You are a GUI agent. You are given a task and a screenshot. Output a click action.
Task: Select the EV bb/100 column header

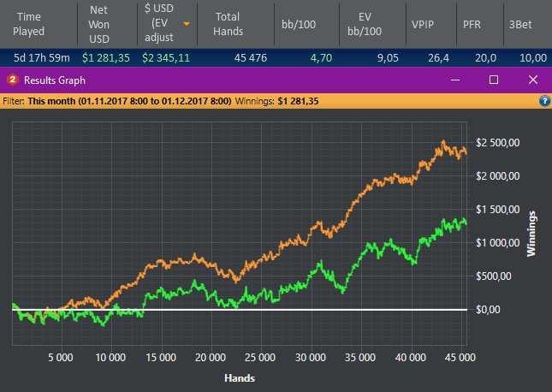coord(365,24)
